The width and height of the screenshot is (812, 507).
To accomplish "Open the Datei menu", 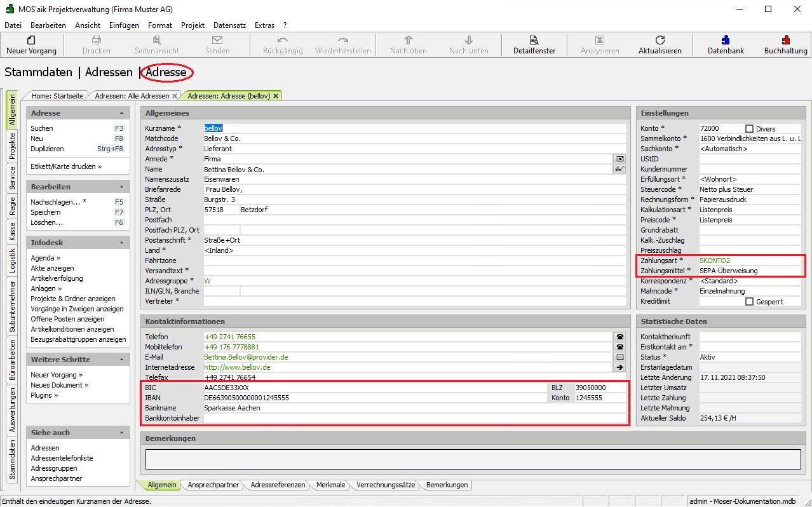I will pyautogui.click(x=13, y=25).
